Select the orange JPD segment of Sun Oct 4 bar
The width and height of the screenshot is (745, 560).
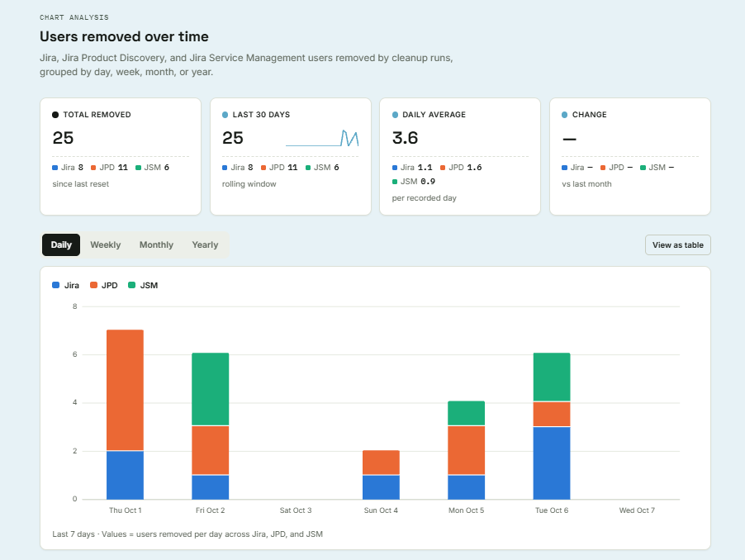pos(381,463)
